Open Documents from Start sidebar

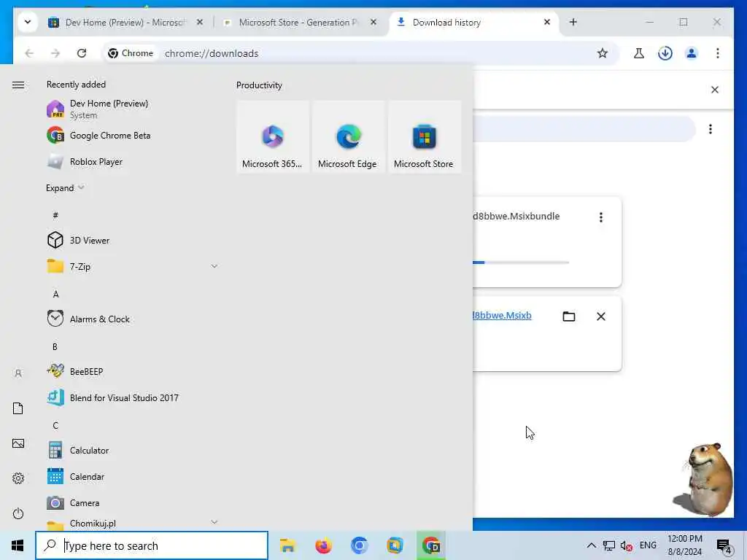point(18,408)
